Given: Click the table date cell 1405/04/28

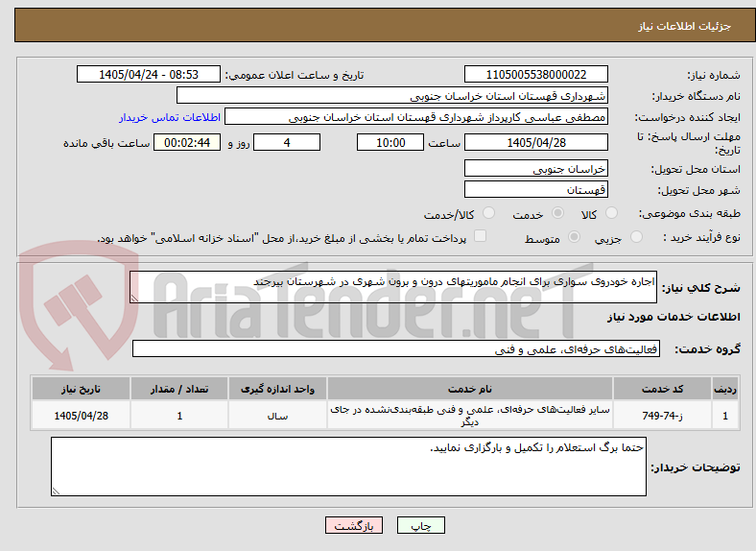Looking at the screenshot, I should [81, 416].
